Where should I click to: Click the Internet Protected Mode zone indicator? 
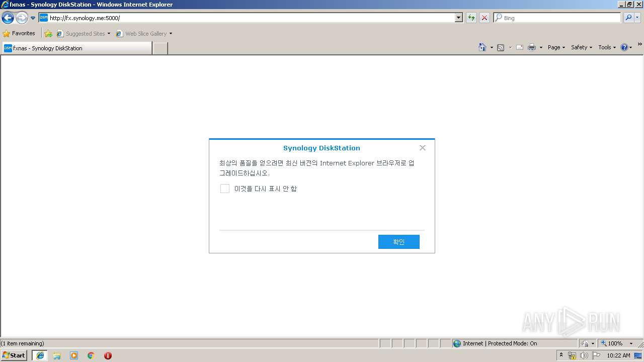click(x=515, y=343)
